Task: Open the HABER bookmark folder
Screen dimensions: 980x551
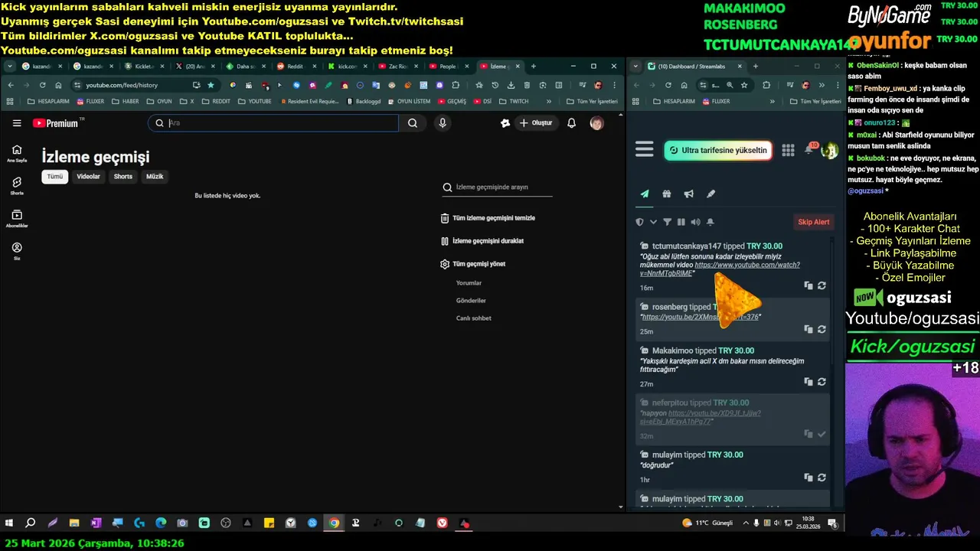Action: 126,101
